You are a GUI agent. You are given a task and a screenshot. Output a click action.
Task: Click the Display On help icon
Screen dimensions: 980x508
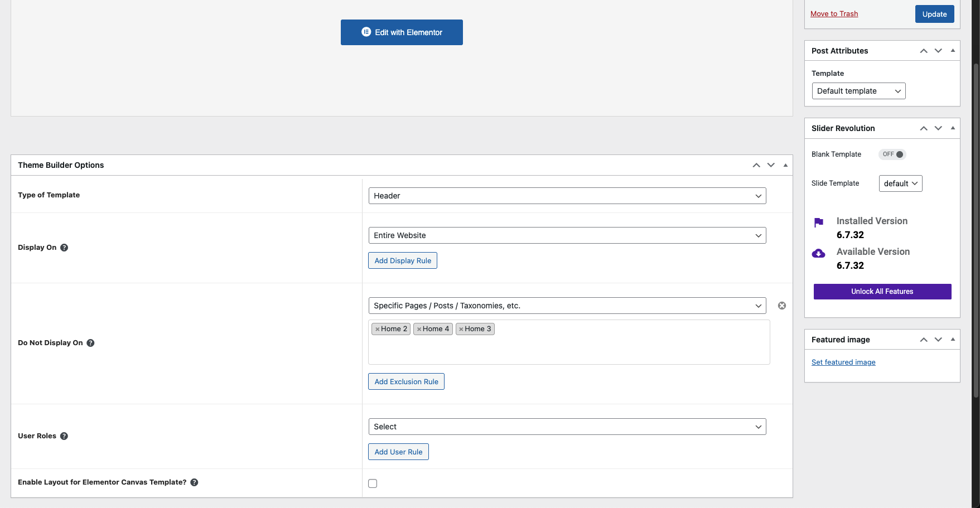tap(64, 248)
